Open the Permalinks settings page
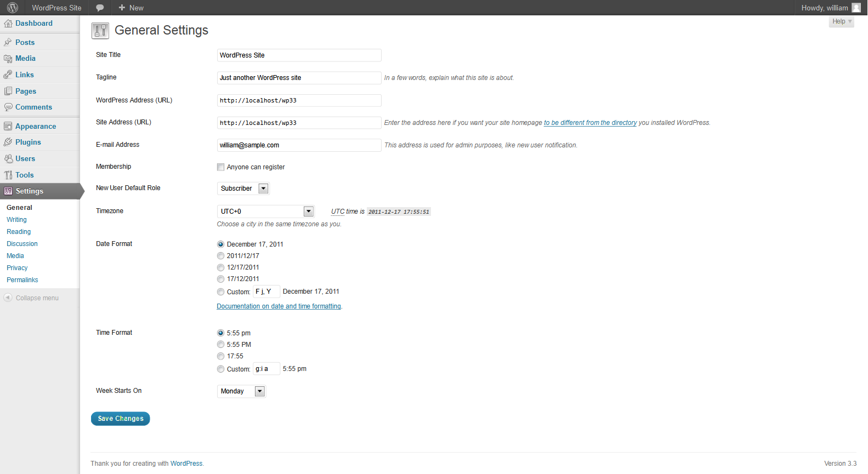 coord(22,280)
